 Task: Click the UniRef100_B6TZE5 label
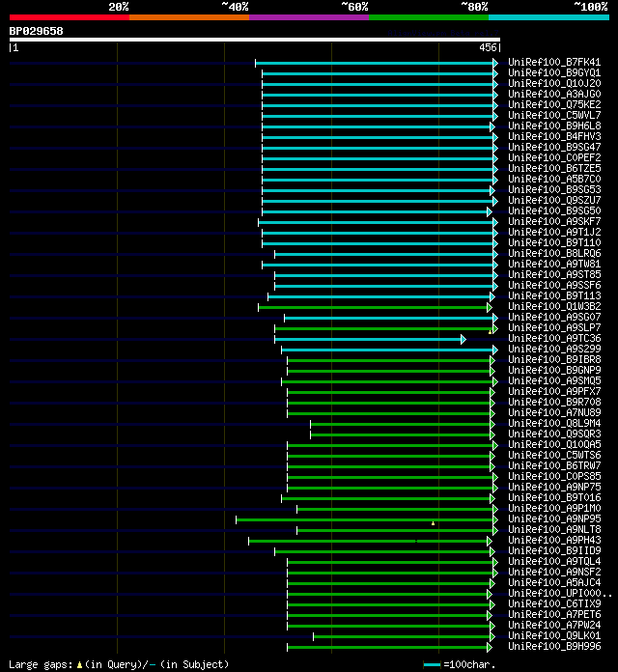(x=554, y=168)
